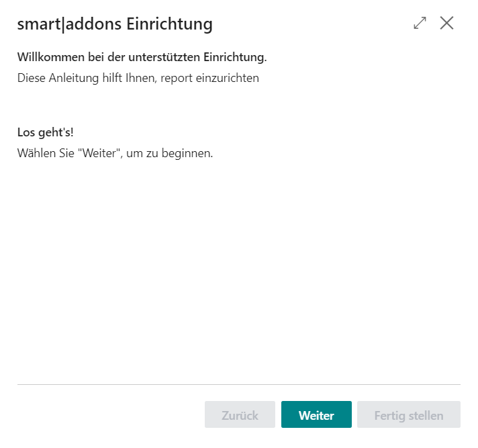The height and width of the screenshot is (448, 478).
Task: Click the separator line above the buttons
Action: click(x=239, y=385)
